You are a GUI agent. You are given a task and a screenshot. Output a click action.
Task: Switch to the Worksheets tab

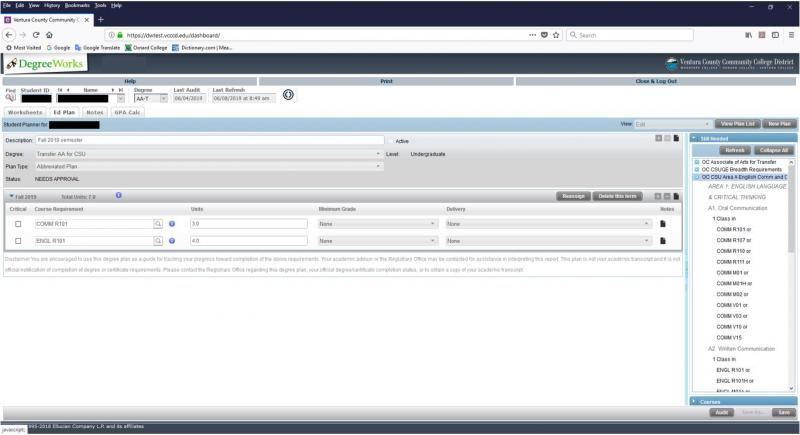[x=24, y=112]
